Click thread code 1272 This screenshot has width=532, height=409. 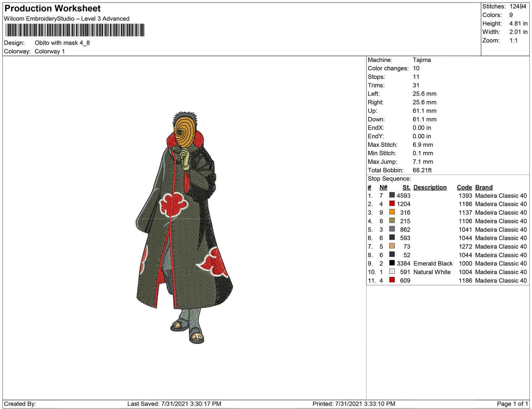point(465,246)
